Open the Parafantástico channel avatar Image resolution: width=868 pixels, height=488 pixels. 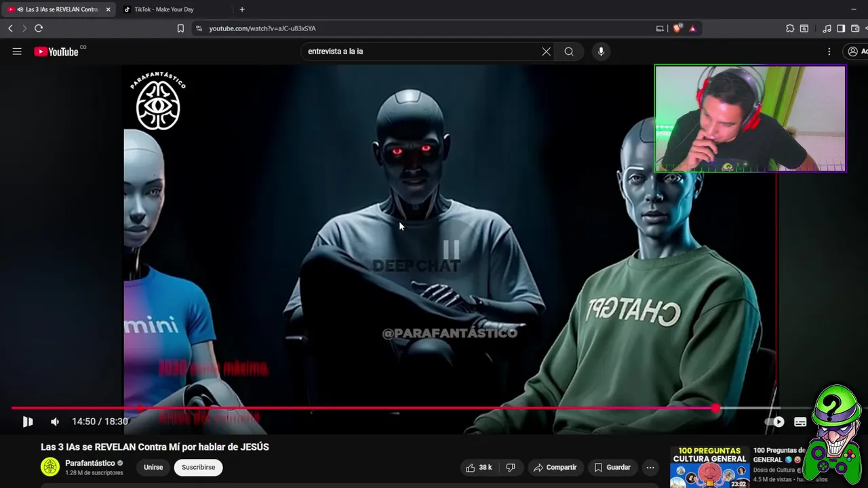[50, 467]
